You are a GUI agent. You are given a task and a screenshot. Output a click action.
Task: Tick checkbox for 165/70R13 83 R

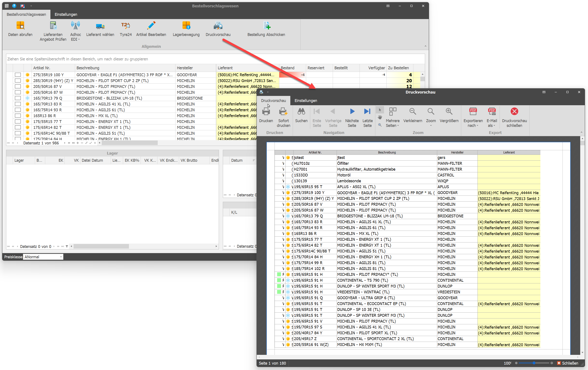(x=18, y=104)
